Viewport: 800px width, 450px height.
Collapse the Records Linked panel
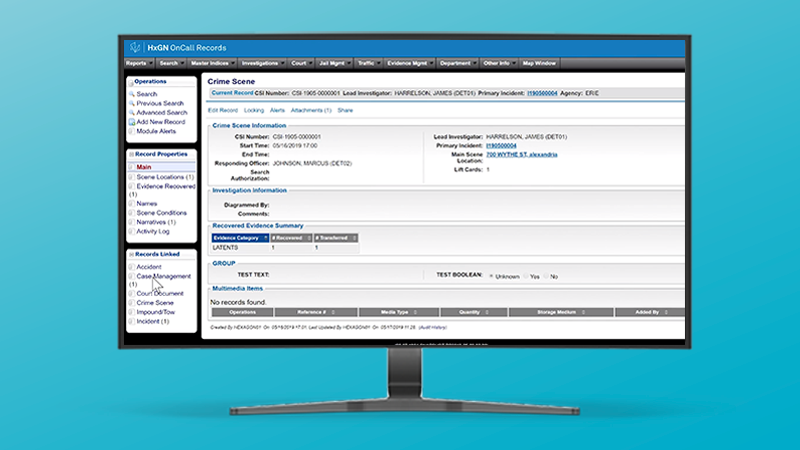131,254
